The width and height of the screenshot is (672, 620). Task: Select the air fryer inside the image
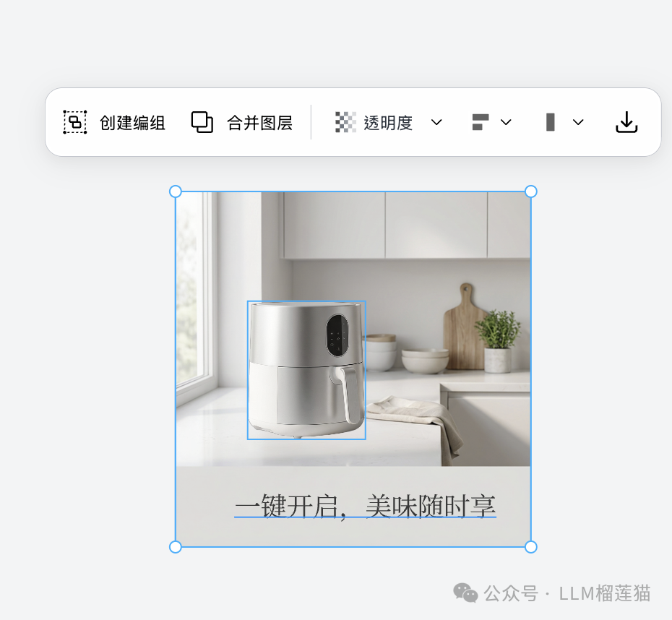[306, 369]
